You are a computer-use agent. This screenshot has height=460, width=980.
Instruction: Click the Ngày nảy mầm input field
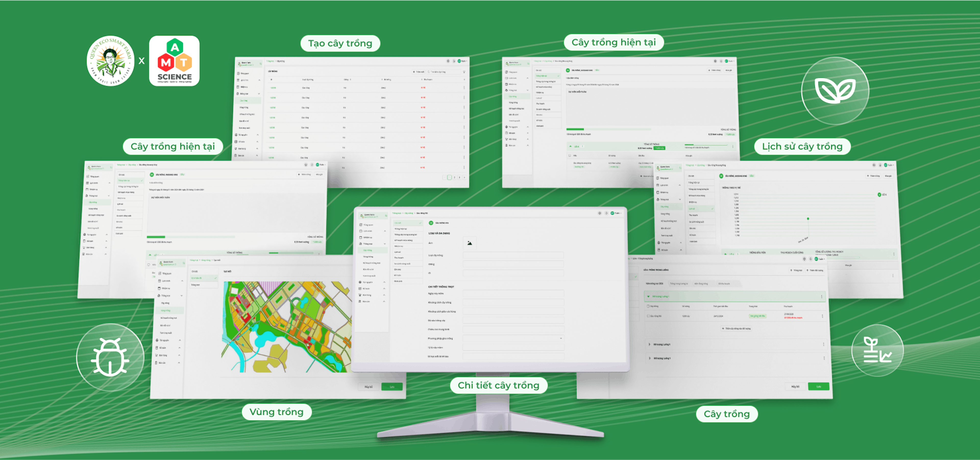click(x=513, y=293)
